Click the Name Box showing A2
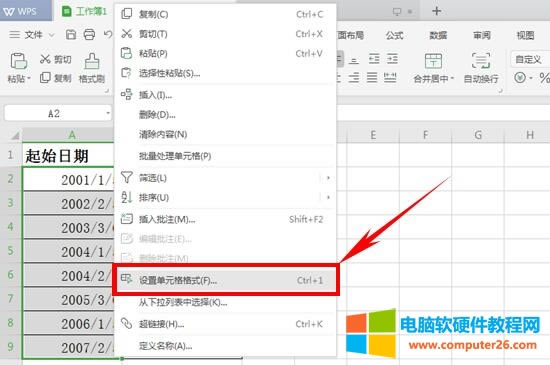 (x=54, y=113)
